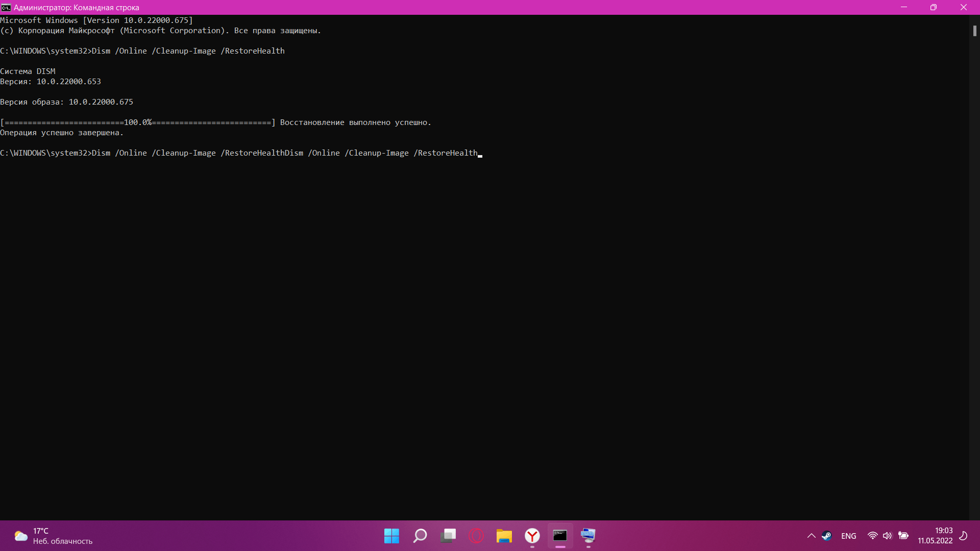Click the console vertical scrollbar thumb
Screen dimensions: 980x551
(974, 31)
